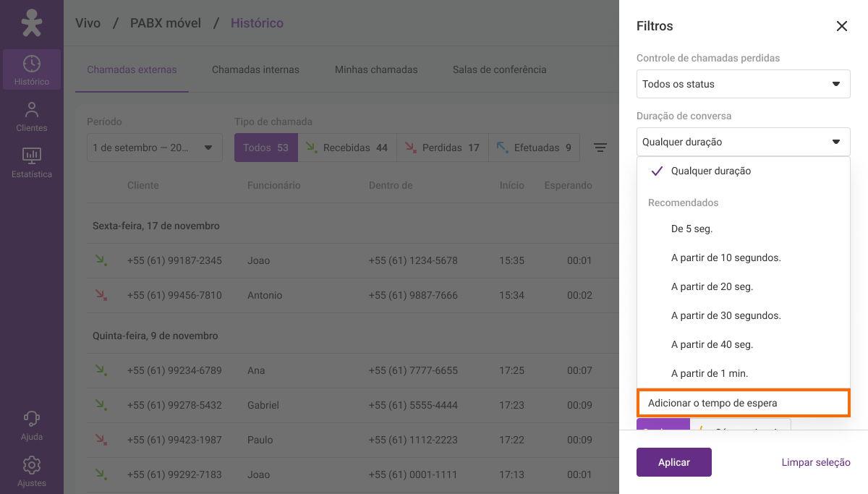This screenshot has height=494, width=868.
Task: Click the checkmark beside Qualquer duração option
Action: [x=658, y=171]
